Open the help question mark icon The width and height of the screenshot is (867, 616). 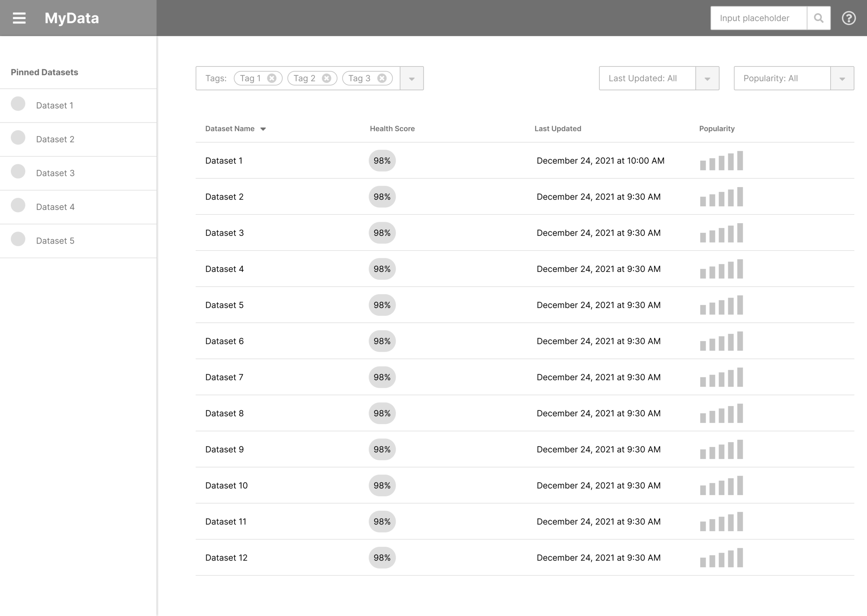(848, 18)
